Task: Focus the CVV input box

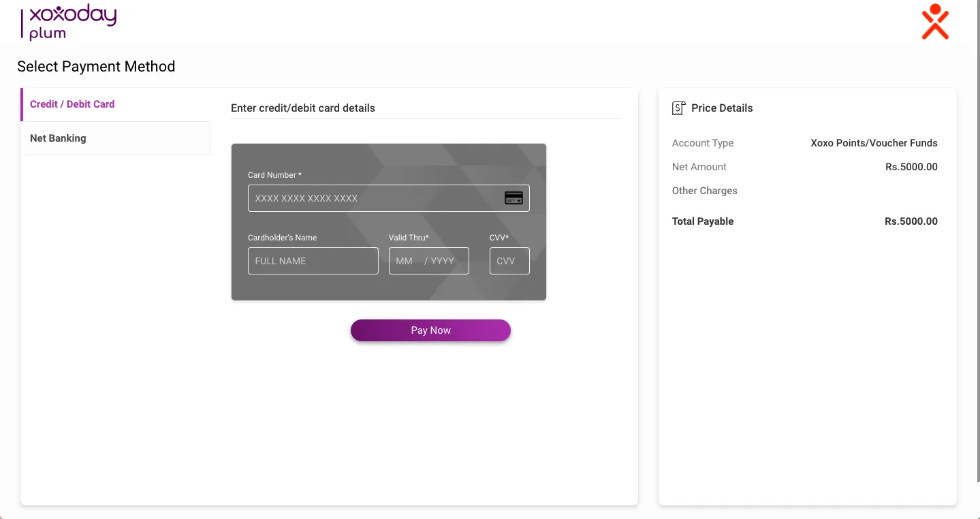Action: pos(509,261)
